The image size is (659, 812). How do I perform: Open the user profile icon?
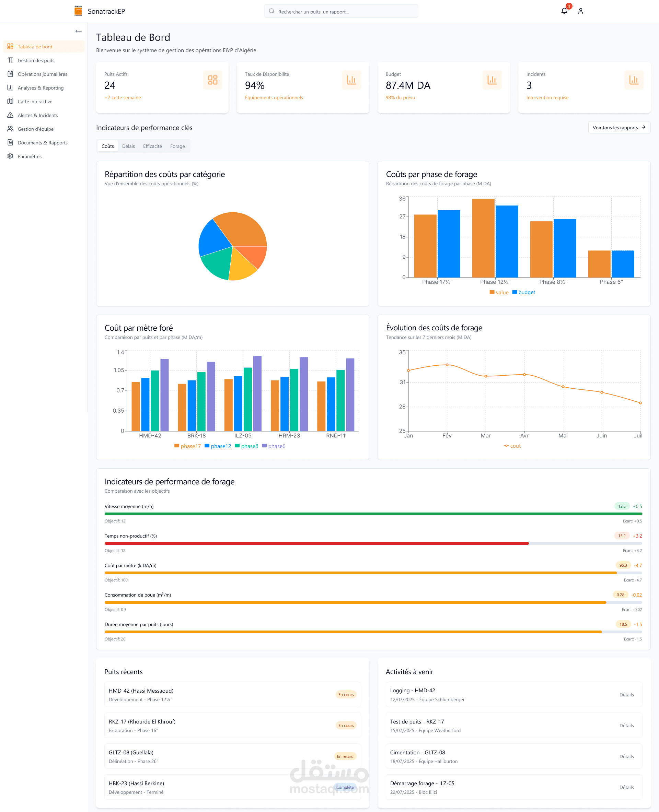(x=580, y=11)
